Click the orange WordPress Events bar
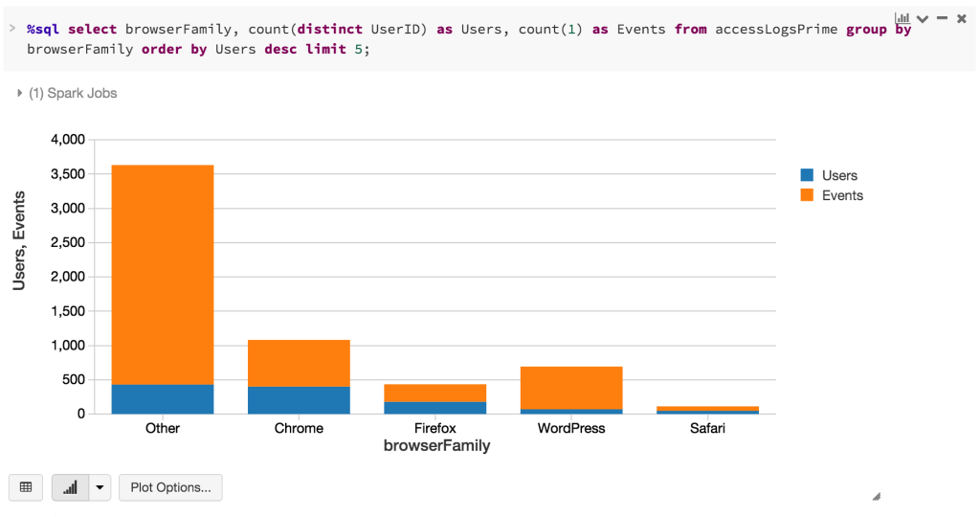 [x=571, y=388]
